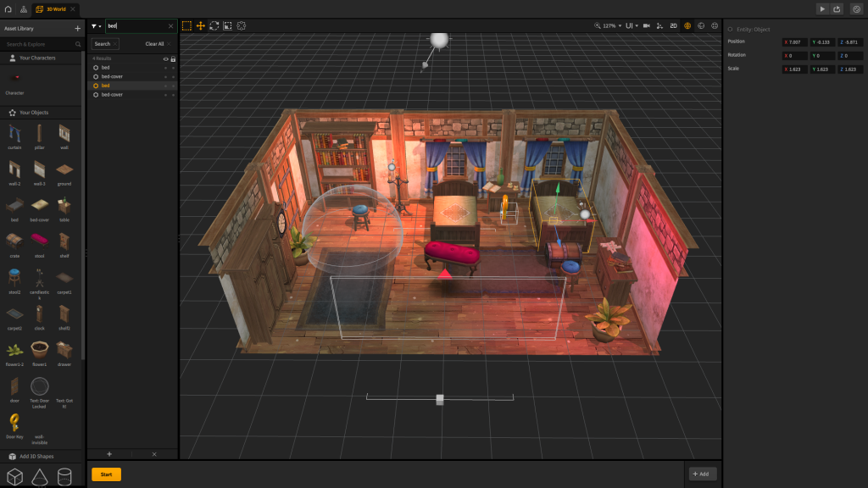Viewport: 868px width, 488px height.
Task: Open the UI dropdown in the viewport toolbar
Action: [x=632, y=25]
